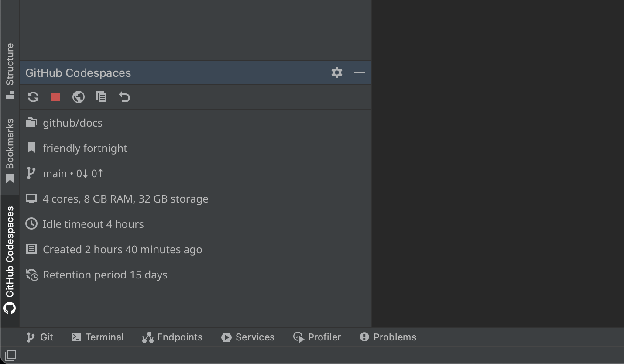Open the Git tool window
The image size is (624, 364).
[39, 337]
